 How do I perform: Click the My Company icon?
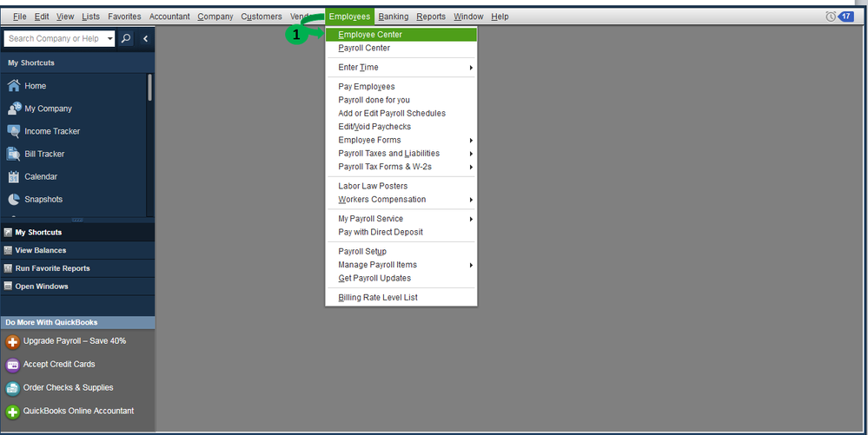[14, 109]
